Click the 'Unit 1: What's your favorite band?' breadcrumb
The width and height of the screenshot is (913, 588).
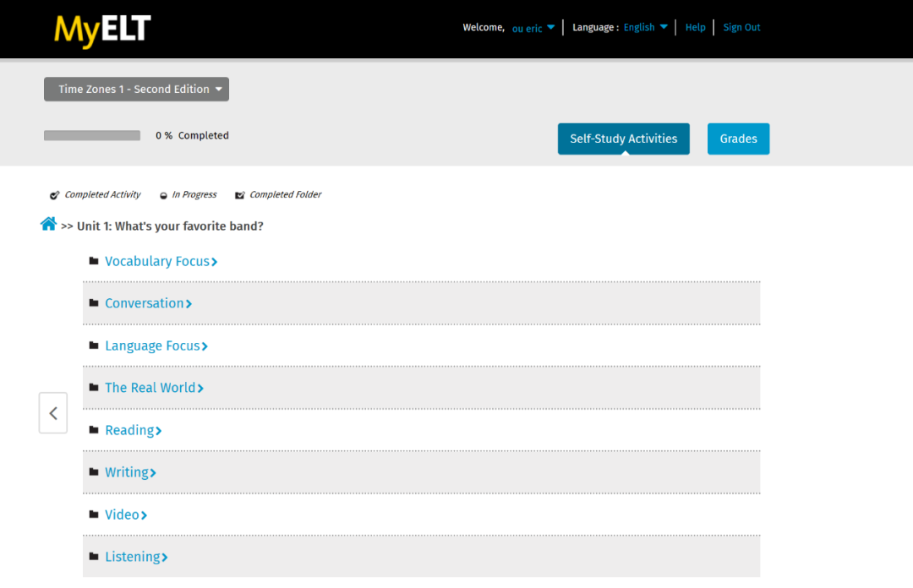tap(170, 226)
